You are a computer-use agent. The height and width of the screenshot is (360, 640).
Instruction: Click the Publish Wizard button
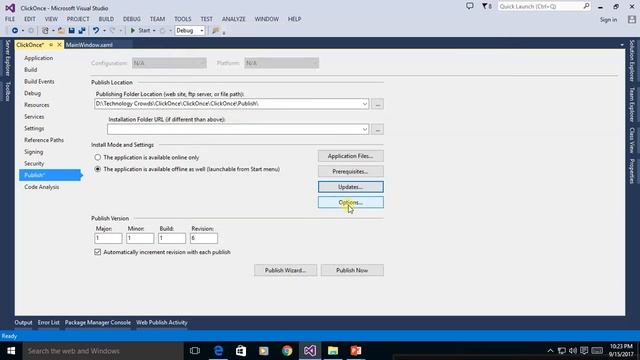pos(285,270)
